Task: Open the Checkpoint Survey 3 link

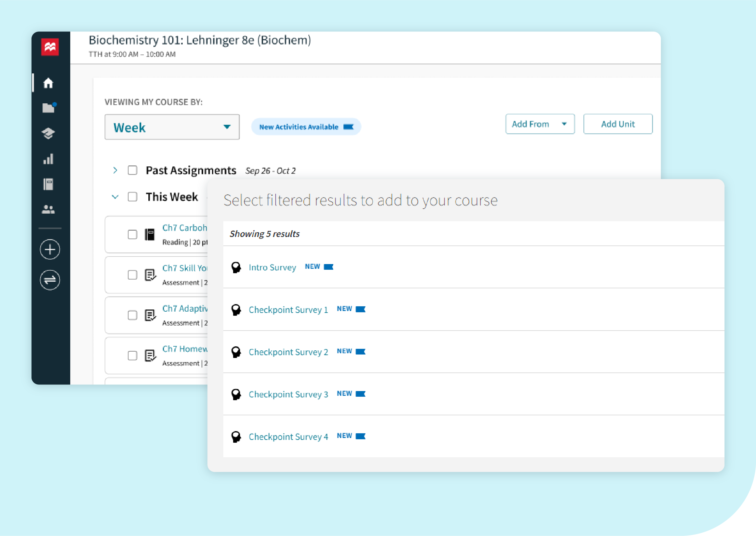Action: [x=288, y=395]
